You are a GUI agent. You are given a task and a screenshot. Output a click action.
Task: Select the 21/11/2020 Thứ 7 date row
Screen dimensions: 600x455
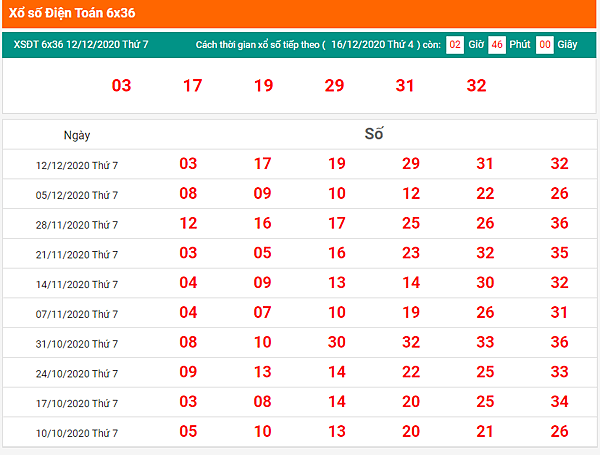tap(300, 253)
